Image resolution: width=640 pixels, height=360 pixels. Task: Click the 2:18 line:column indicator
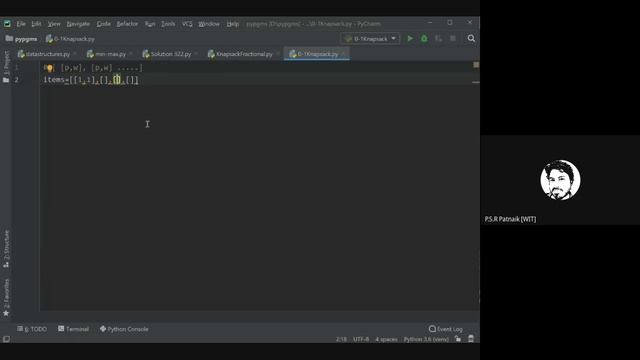(x=341, y=339)
